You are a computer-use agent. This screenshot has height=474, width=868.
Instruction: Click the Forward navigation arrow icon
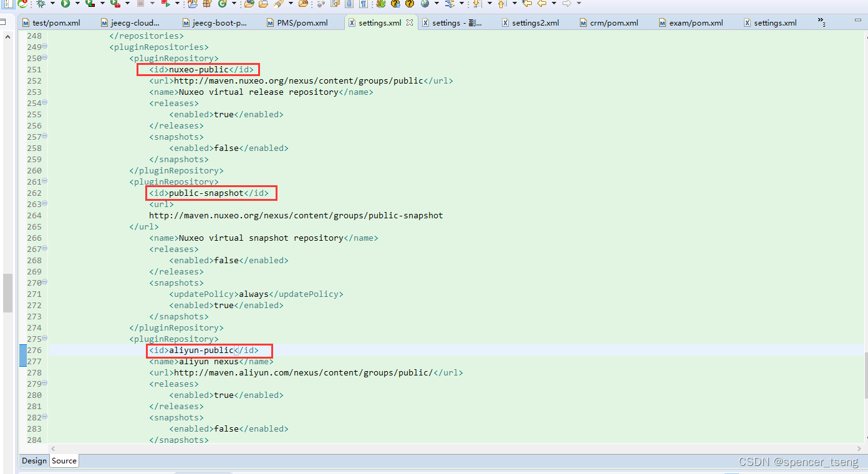click(x=567, y=3)
